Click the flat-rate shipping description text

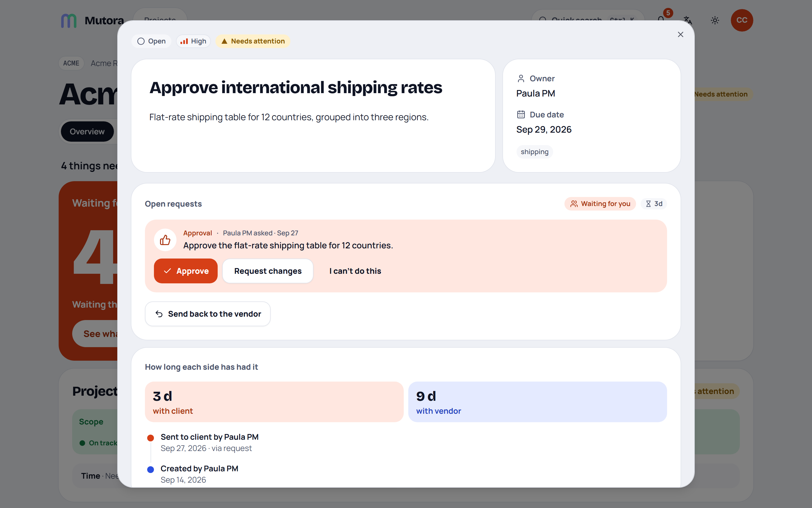point(289,117)
